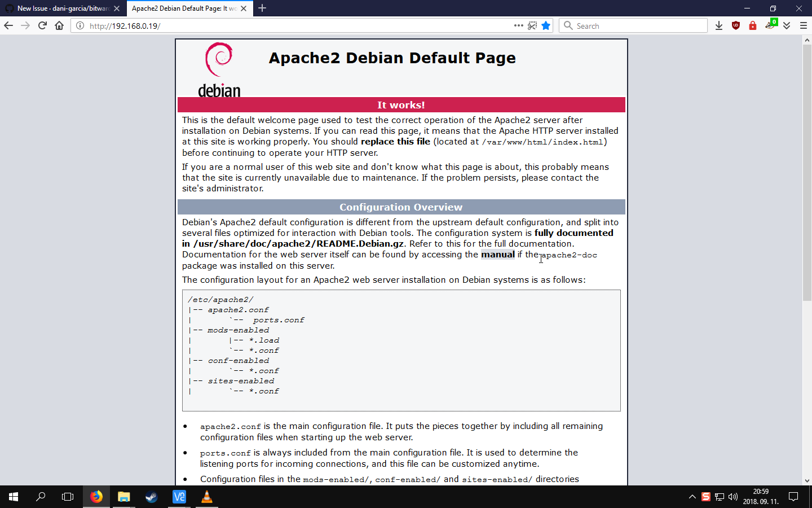
Task: Click the 'Configuration Overview' heading
Action: tap(401, 207)
